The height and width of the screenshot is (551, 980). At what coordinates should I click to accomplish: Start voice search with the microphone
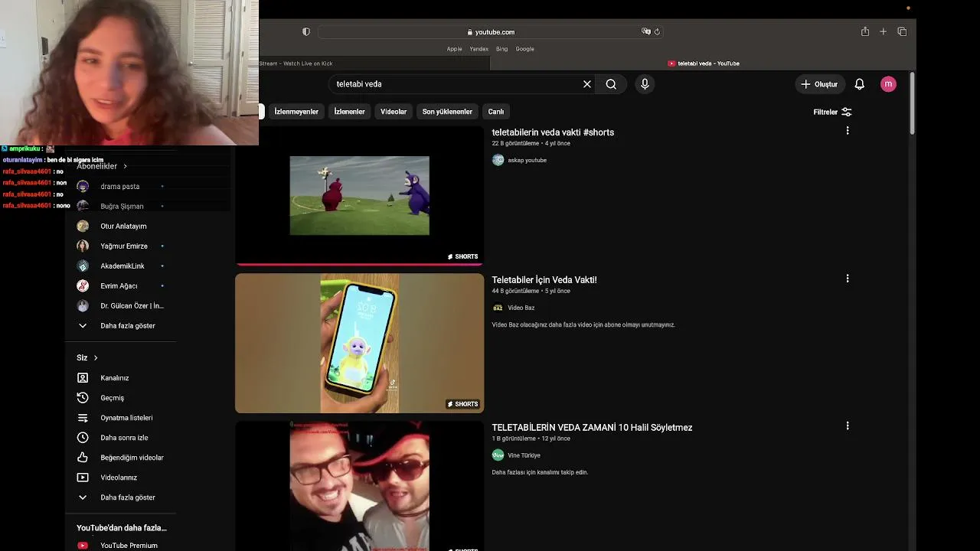coord(645,84)
